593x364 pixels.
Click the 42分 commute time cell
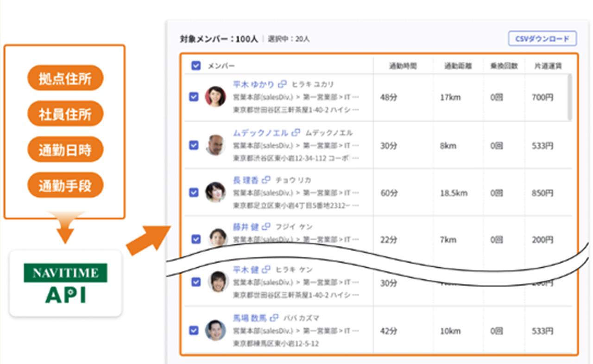[389, 331]
